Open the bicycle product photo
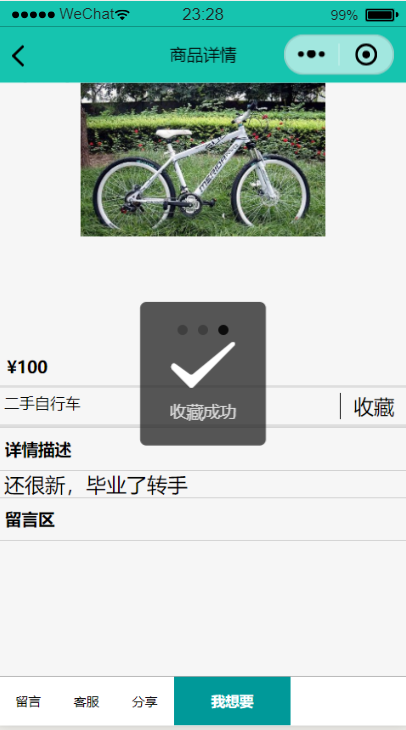 coord(203,160)
